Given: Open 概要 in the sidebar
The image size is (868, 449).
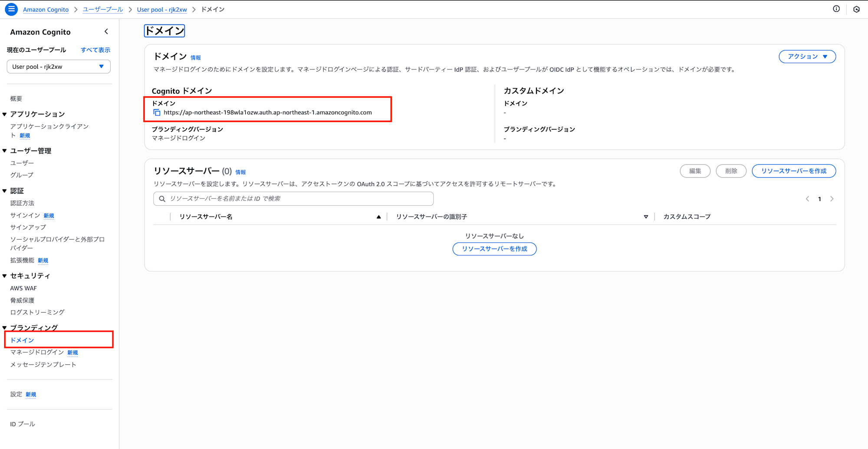Looking at the screenshot, I should (x=16, y=99).
